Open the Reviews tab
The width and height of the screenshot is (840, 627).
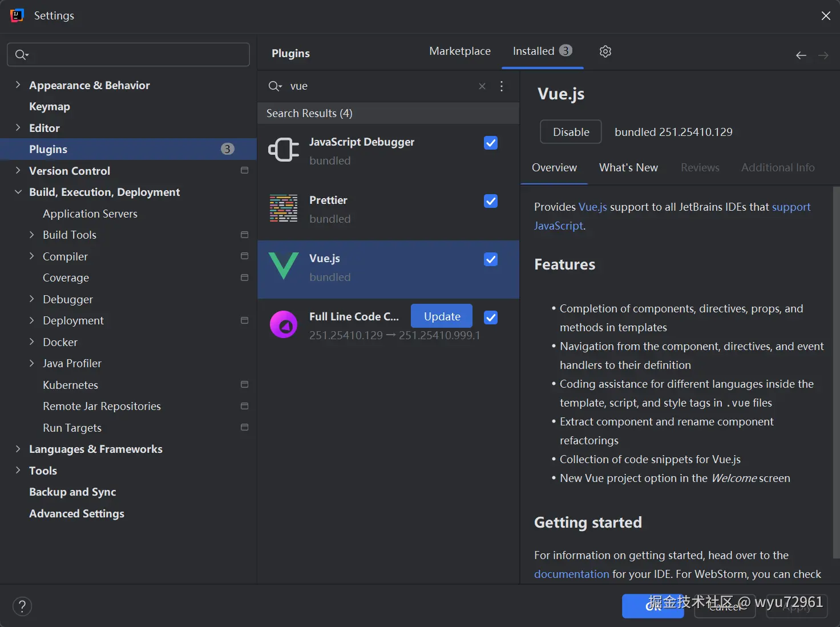pyautogui.click(x=700, y=168)
